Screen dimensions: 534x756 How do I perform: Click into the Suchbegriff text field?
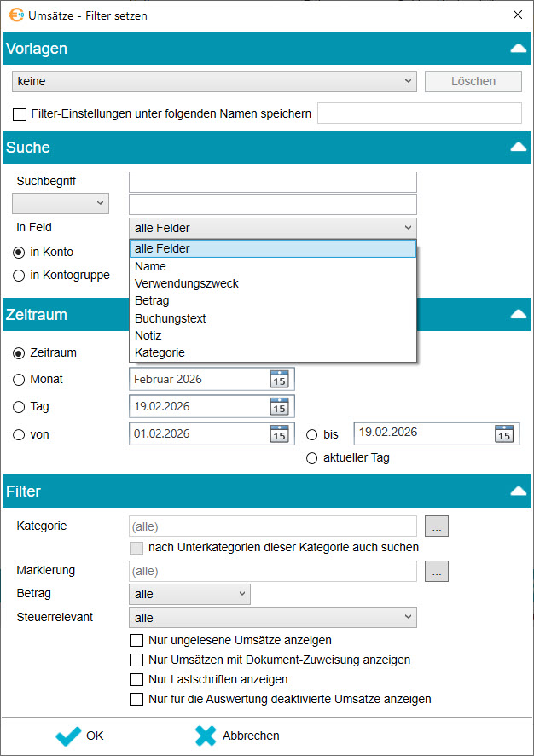click(272, 182)
